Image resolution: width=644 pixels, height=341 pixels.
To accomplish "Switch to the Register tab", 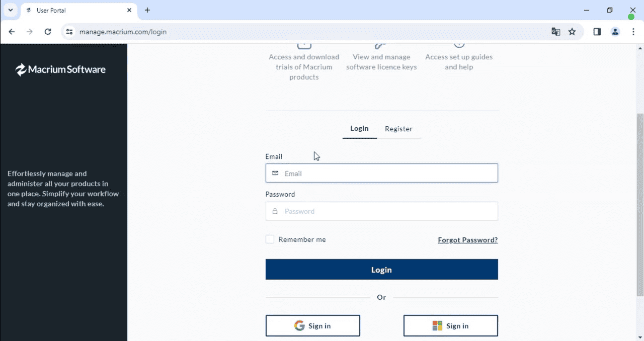I will tap(399, 129).
